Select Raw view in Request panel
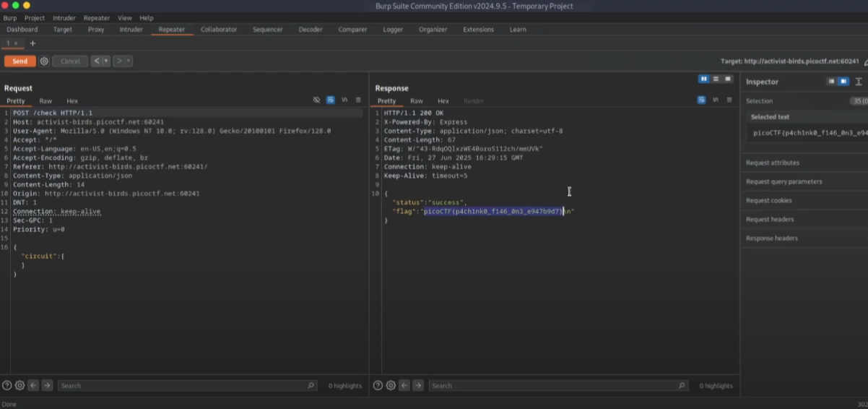The height and width of the screenshot is (409, 868). (45, 101)
